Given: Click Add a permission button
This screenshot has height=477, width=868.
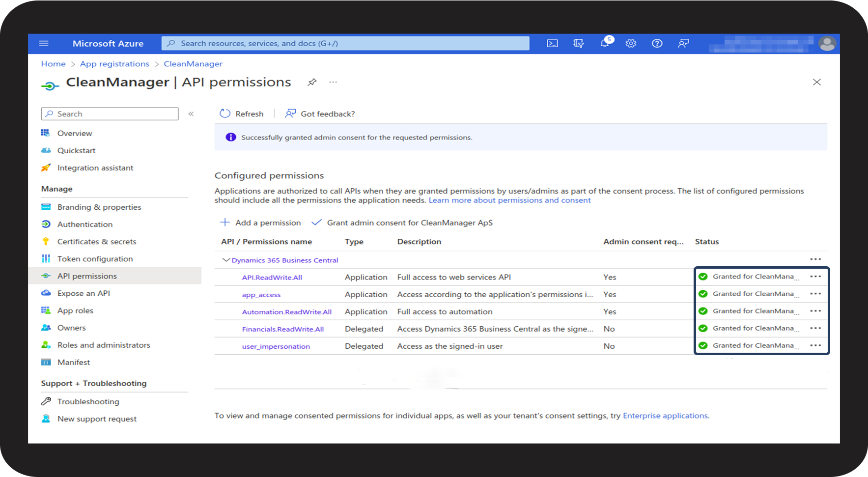Looking at the screenshot, I should click(260, 223).
